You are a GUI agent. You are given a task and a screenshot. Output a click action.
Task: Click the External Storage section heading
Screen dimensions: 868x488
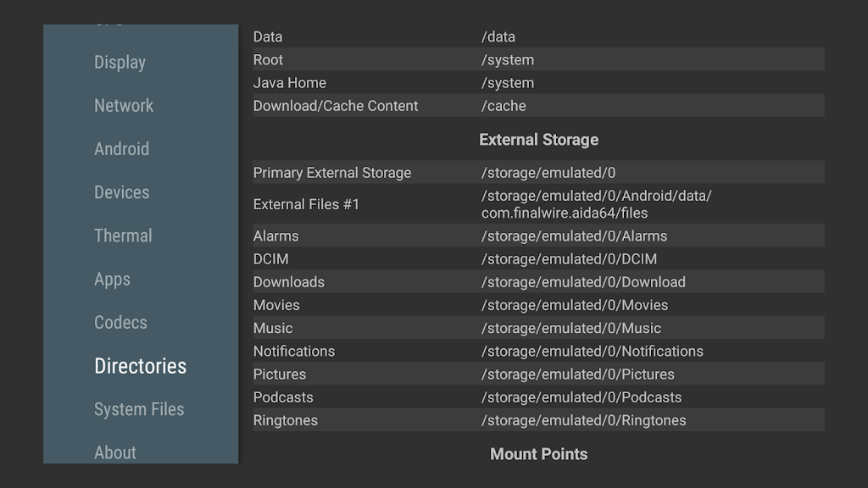(x=538, y=140)
